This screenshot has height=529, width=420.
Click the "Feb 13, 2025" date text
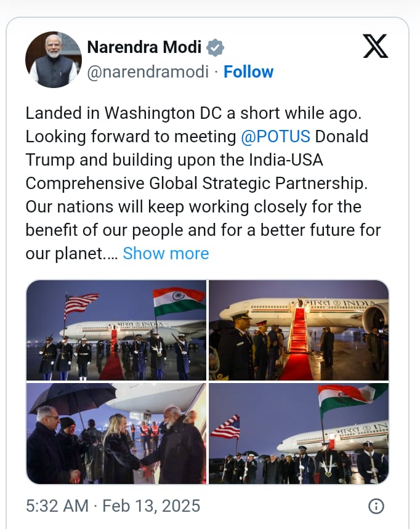[151, 506]
